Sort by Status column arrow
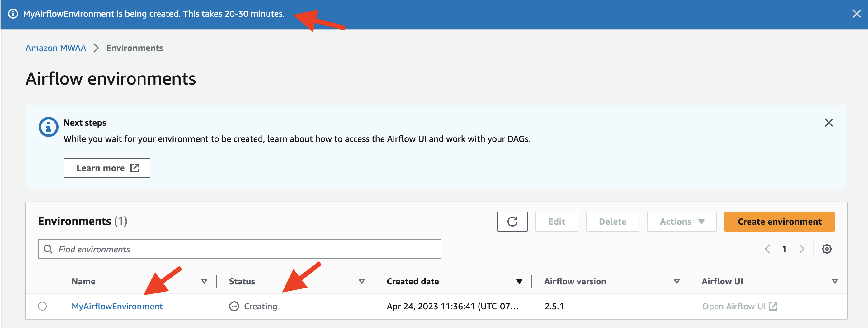Screen dimensions: 868x328 361,282
